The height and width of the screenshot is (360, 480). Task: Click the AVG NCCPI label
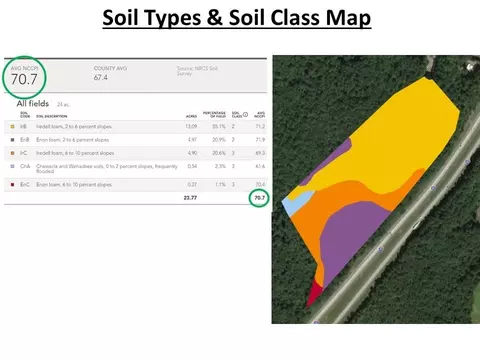[24, 68]
